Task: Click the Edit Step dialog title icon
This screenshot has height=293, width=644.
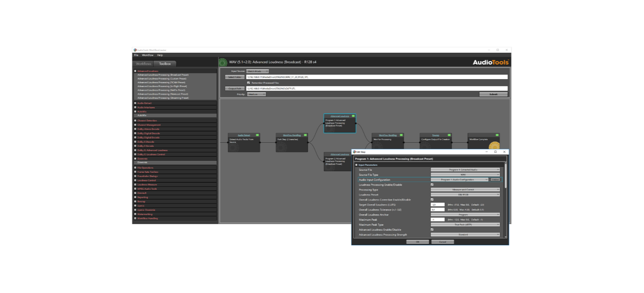Action: pos(354,152)
